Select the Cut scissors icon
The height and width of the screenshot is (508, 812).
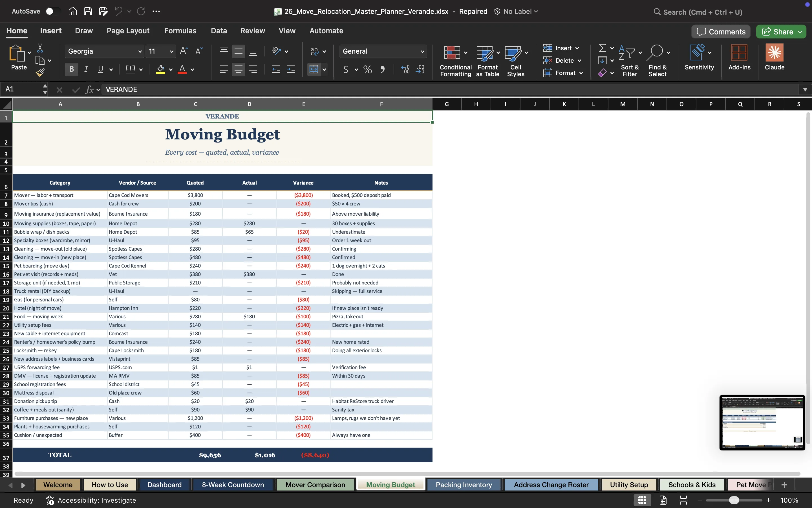pyautogui.click(x=40, y=48)
